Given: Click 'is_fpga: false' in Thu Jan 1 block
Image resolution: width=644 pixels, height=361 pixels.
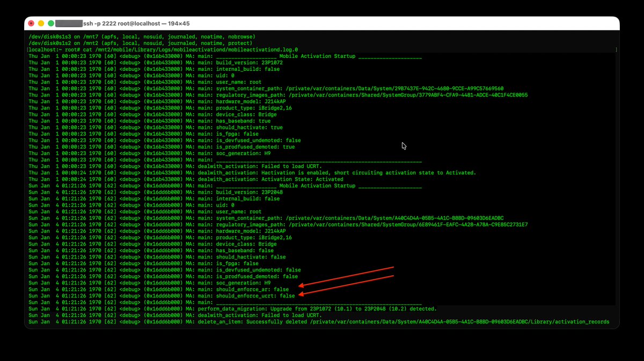Looking at the screenshot, I should pyautogui.click(x=237, y=134).
